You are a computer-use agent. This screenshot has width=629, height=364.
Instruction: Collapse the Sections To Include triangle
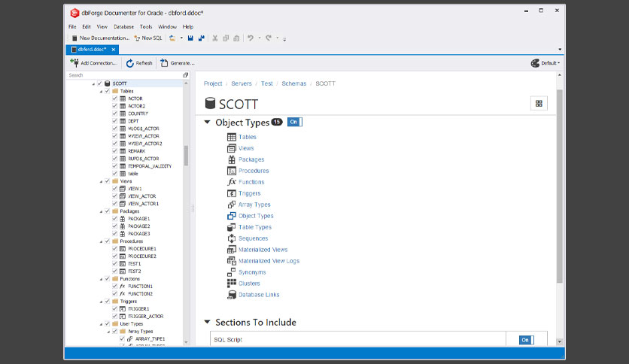[x=208, y=322]
